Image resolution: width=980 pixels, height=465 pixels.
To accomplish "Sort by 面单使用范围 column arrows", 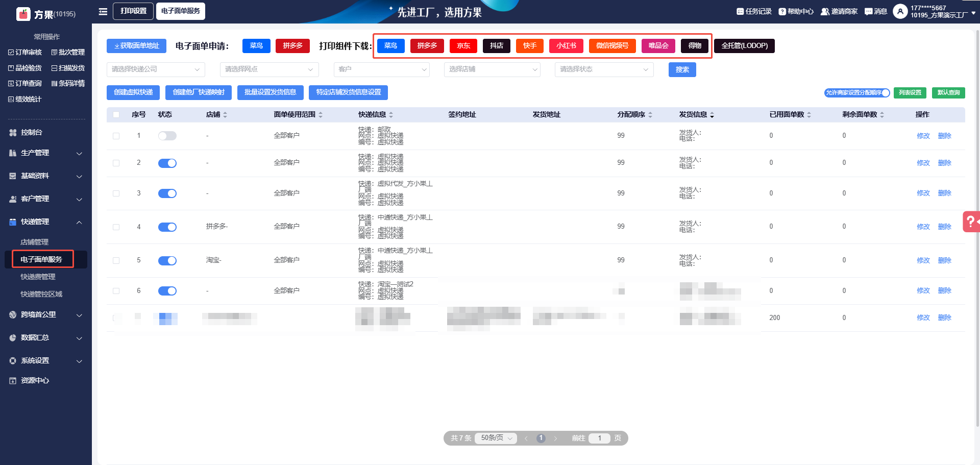I will point(321,115).
